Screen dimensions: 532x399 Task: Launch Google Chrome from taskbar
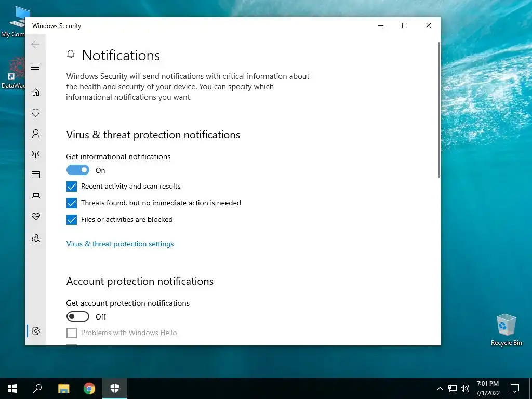click(x=89, y=389)
